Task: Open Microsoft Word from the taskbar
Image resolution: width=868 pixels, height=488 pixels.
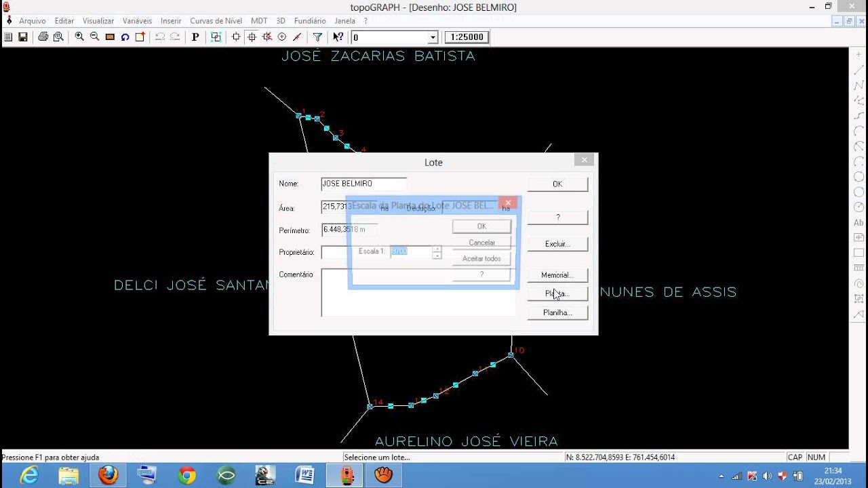Action: [x=304, y=475]
